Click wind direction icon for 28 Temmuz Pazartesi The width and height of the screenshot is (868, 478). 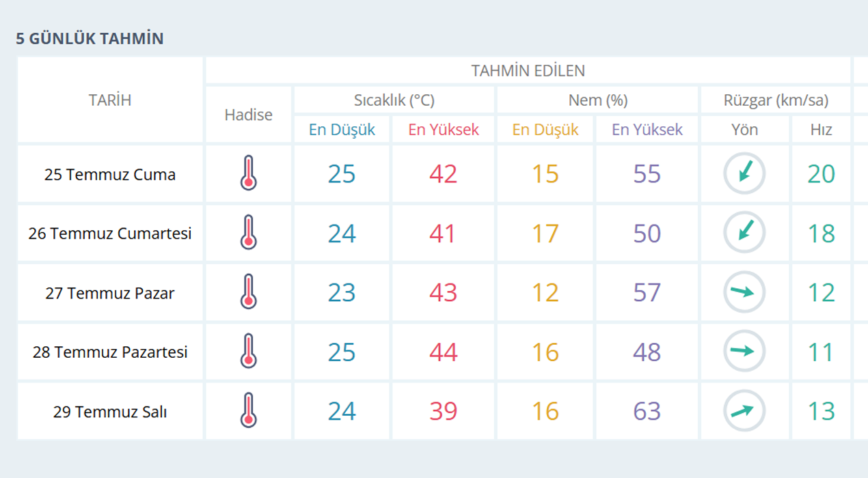click(744, 352)
